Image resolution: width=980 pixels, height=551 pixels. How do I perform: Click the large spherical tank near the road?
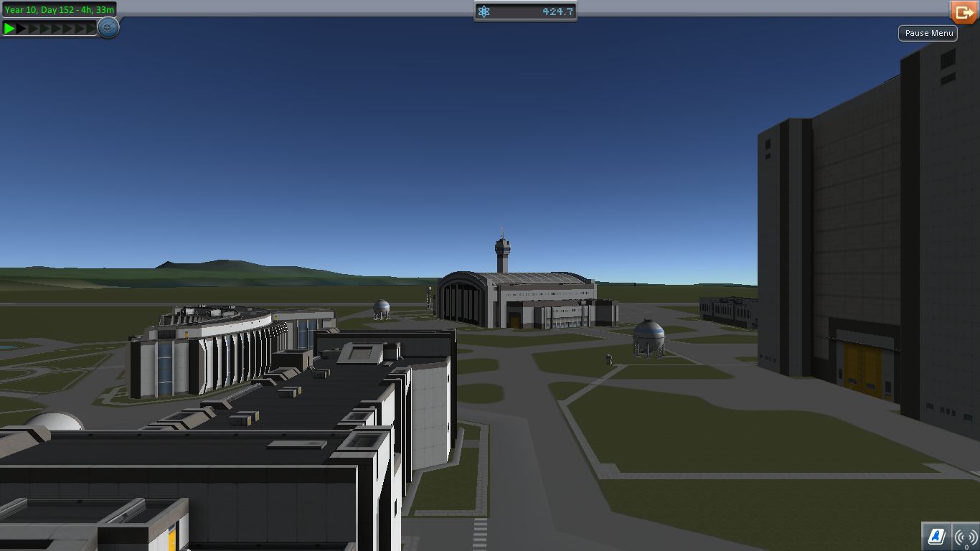click(x=649, y=336)
